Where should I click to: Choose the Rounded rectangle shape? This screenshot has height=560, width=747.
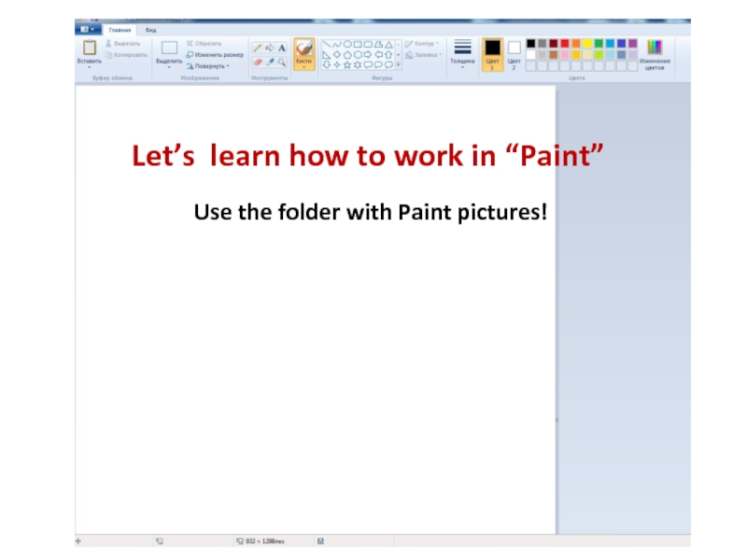(368, 44)
